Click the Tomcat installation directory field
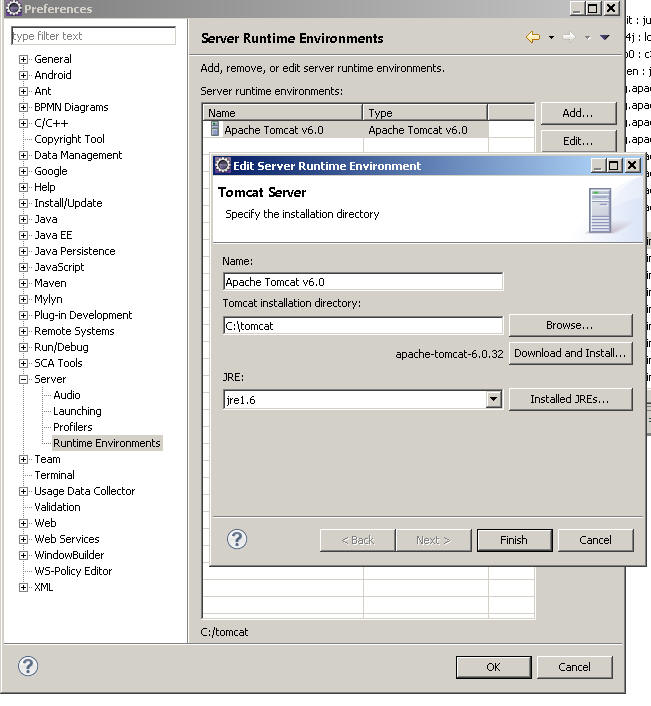 click(363, 326)
